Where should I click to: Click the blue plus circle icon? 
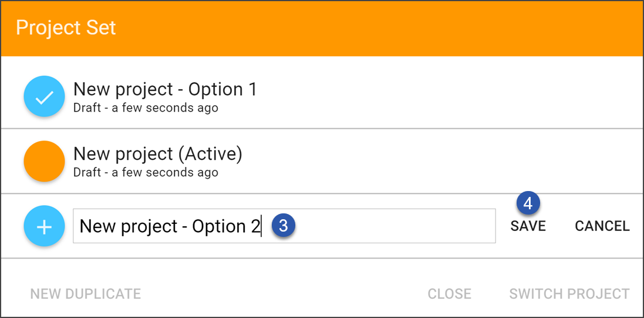coord(45,226)
